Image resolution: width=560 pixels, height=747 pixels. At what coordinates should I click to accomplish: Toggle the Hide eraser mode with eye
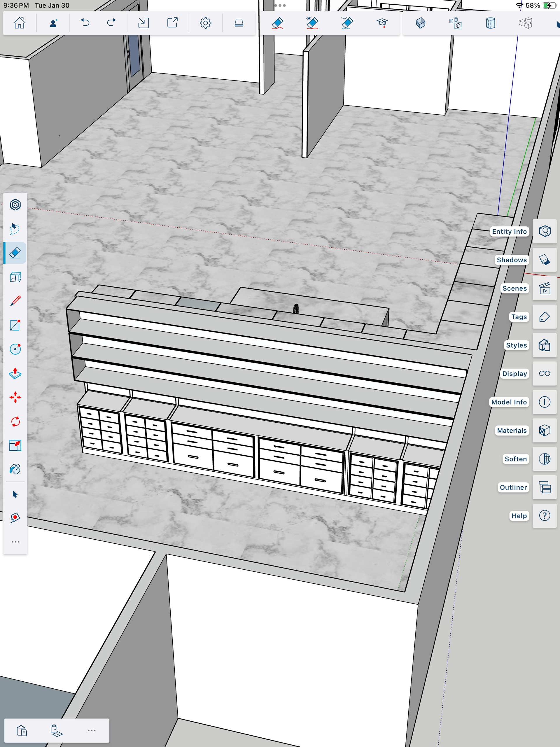(x=312, y=23)
